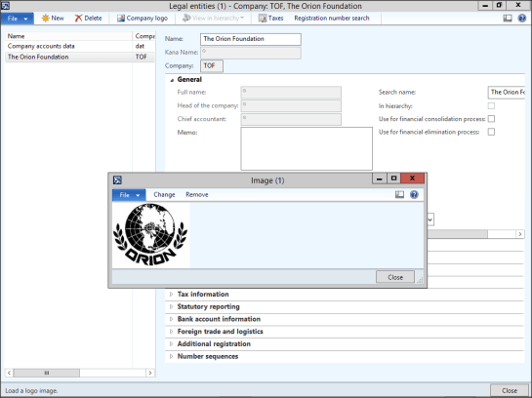Open the main window File menu
Image resolution: width=532 pixels, height=398 pixels.
pyautogui.click(x=18, y=19)
